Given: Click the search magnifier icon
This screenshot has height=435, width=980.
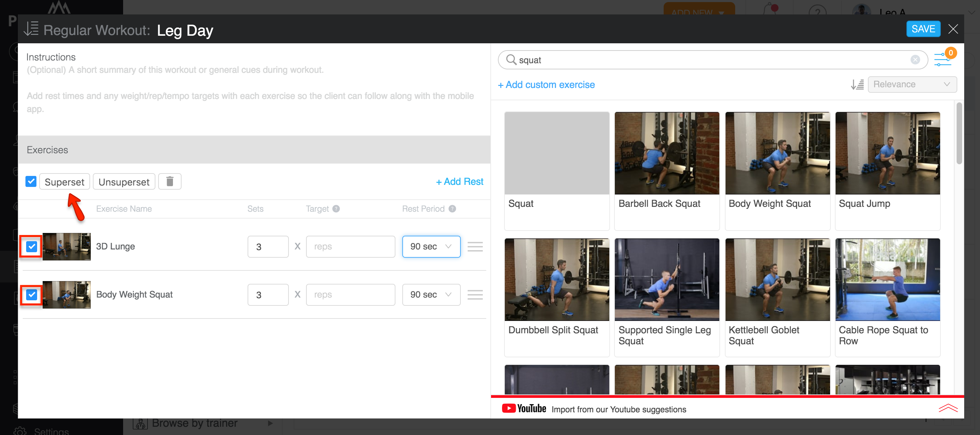Looking at the screenshot, I should point(511,60).
